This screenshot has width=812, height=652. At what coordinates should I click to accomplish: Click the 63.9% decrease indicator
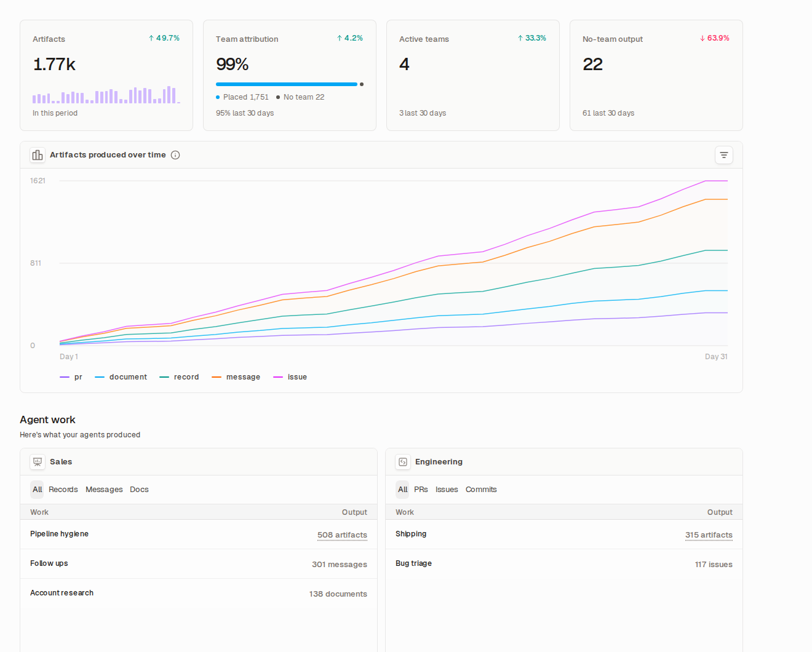(x=715, y=38)
